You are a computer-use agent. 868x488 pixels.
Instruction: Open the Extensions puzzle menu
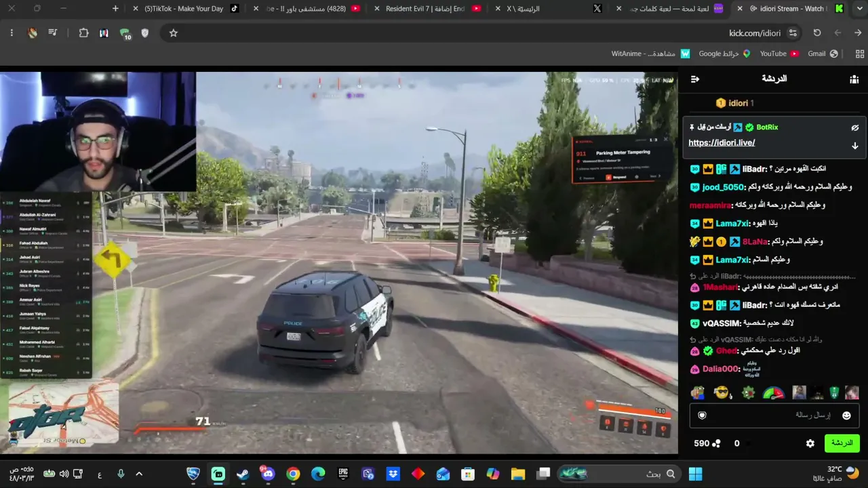83,33
